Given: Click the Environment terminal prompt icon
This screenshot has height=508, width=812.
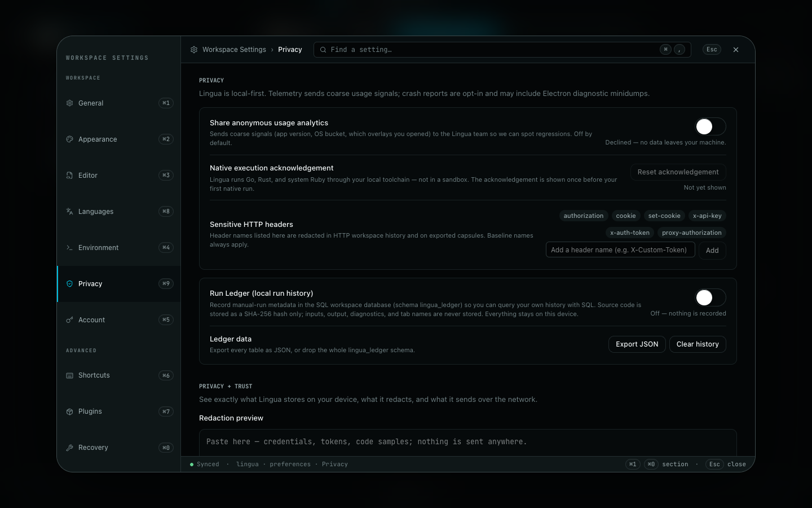Looking at the screenshot, I should [70, 248].
